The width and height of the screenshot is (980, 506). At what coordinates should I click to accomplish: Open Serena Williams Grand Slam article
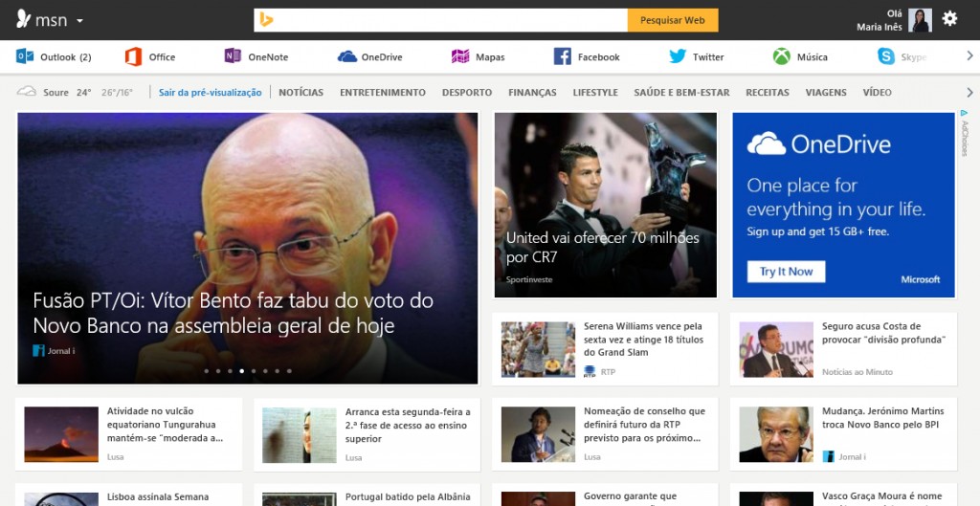click(643, 340)
